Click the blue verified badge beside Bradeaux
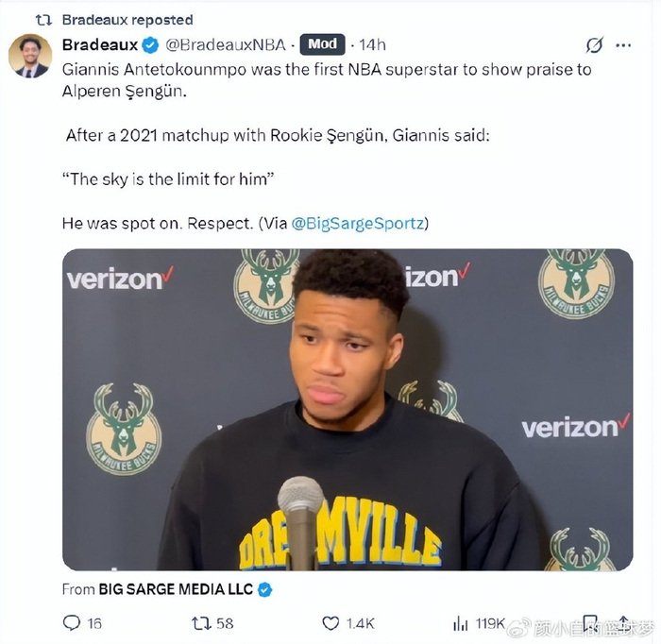This screenshot has height=644, width=661. (151, 44)
